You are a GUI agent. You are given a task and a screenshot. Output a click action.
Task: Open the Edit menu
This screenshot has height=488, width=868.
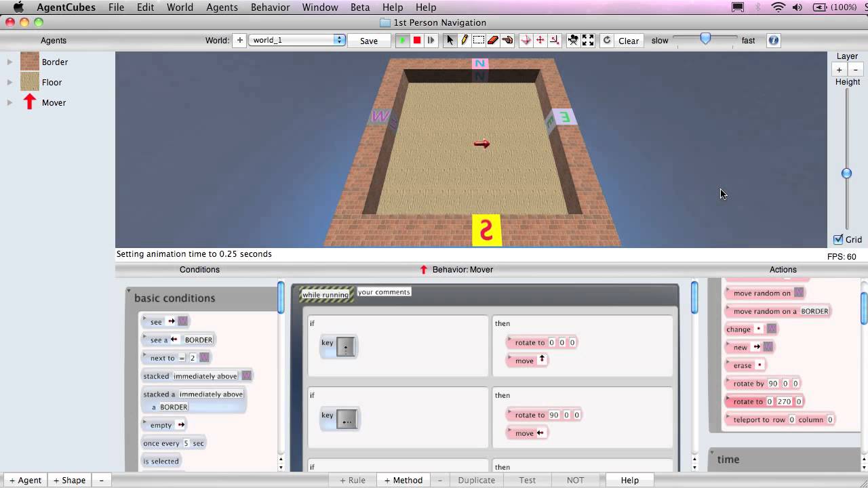click(145, 7)
